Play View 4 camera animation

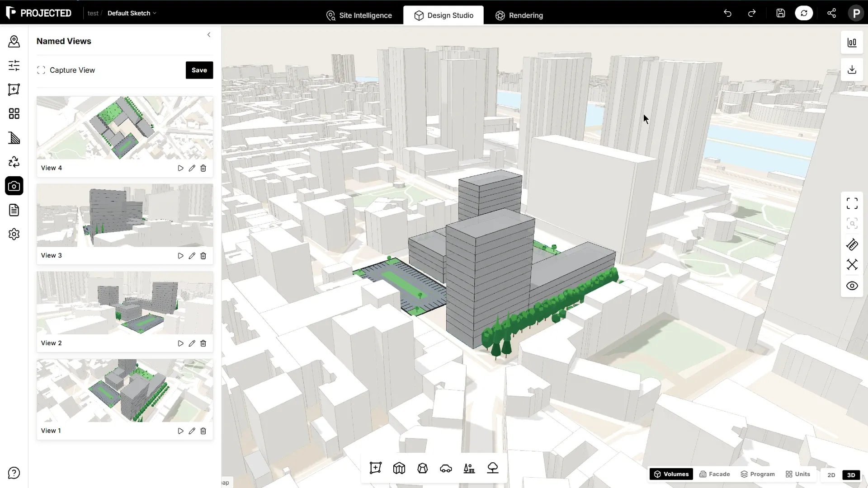(180, 168)
